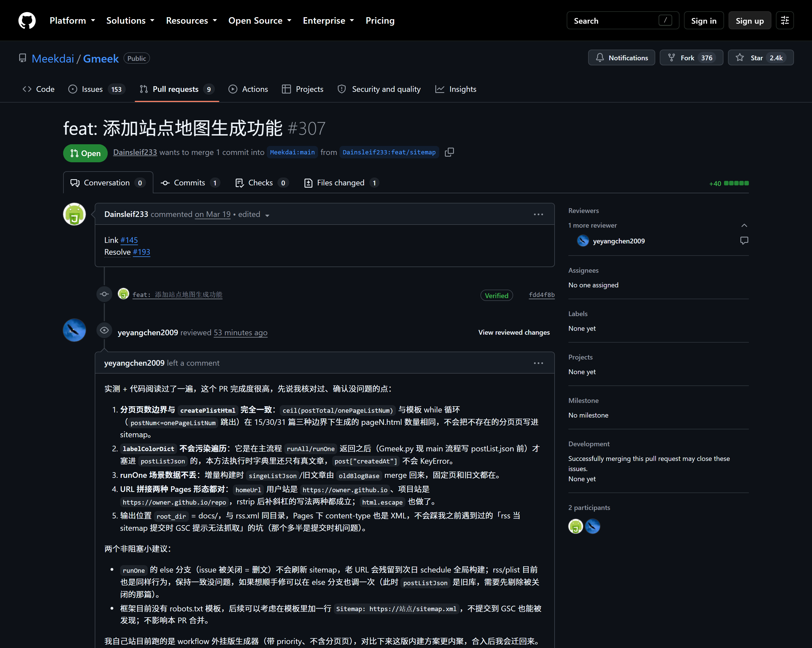Click Dainsleif233 name in comment header
Image resolution: width=812 pixels, height=648 pixels.
point(126,214)
